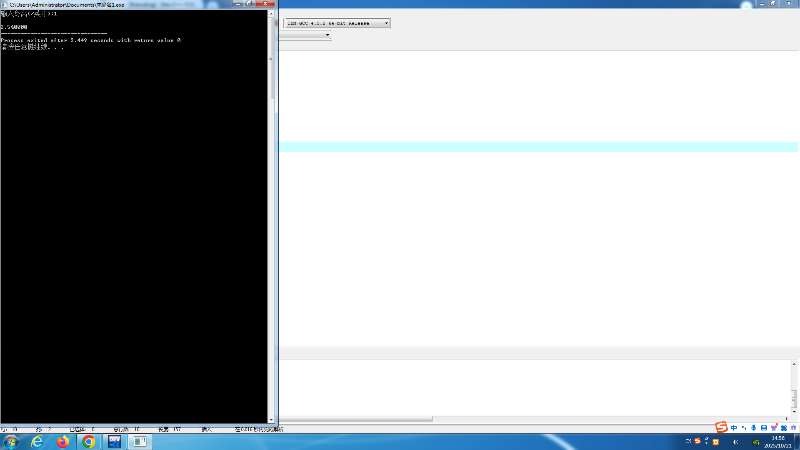This screenshot has width=800, height=450.
Task: Click the microphone voice input on Sogou bar
Action: pyautogui.click(x=754, y=428)
